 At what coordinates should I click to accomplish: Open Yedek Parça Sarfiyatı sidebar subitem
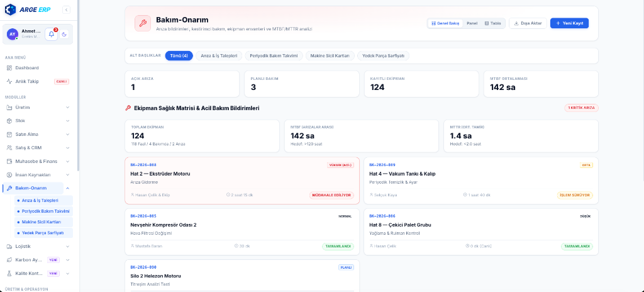point(43,233)
